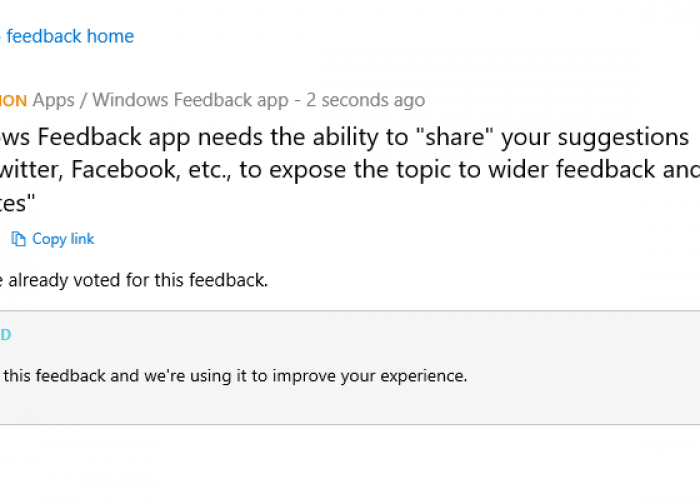Click the feedback title's first line

(344, 137)
